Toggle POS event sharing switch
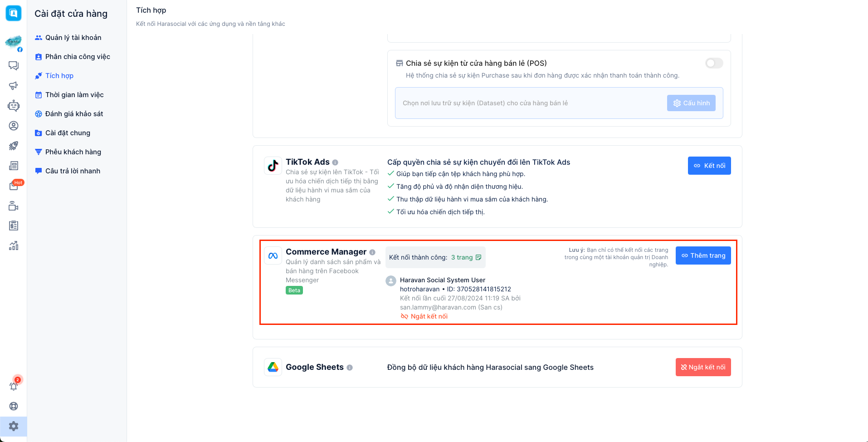Screen dimensions: 868x442 (x=714, y=63)
